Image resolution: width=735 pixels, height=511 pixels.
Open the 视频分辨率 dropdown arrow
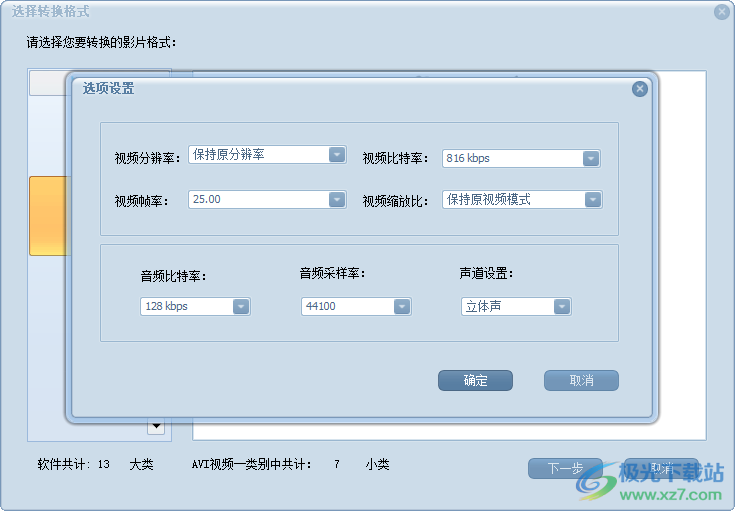pos(337,154)
